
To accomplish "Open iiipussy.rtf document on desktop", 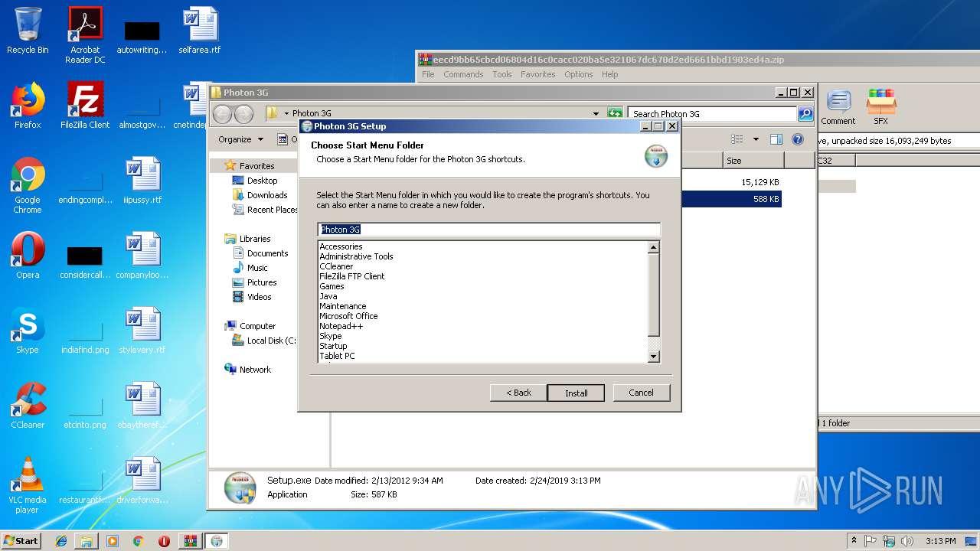I will point(142,181).
